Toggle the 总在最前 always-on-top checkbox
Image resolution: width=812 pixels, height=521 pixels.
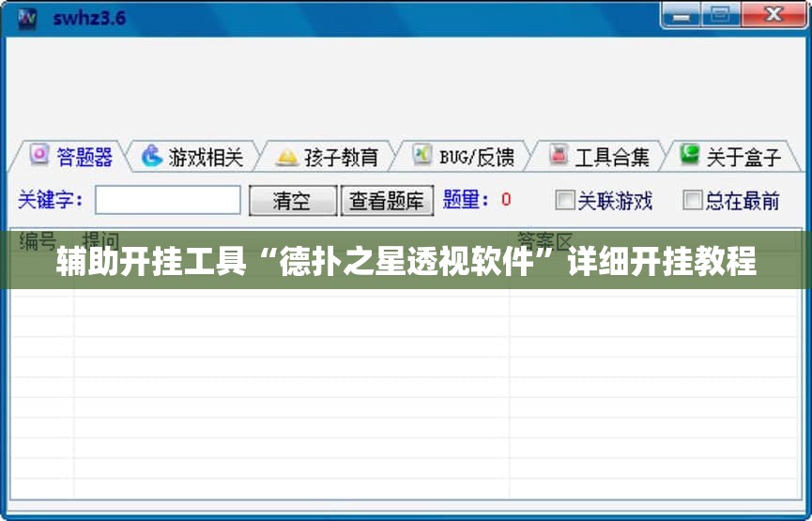[x=693, y=200]
